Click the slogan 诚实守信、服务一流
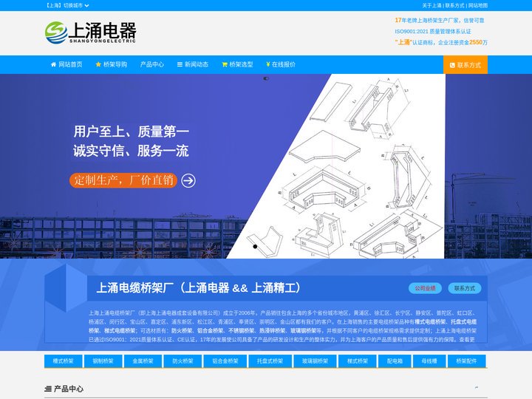This screenshot has height=399, width=532. 131,151
